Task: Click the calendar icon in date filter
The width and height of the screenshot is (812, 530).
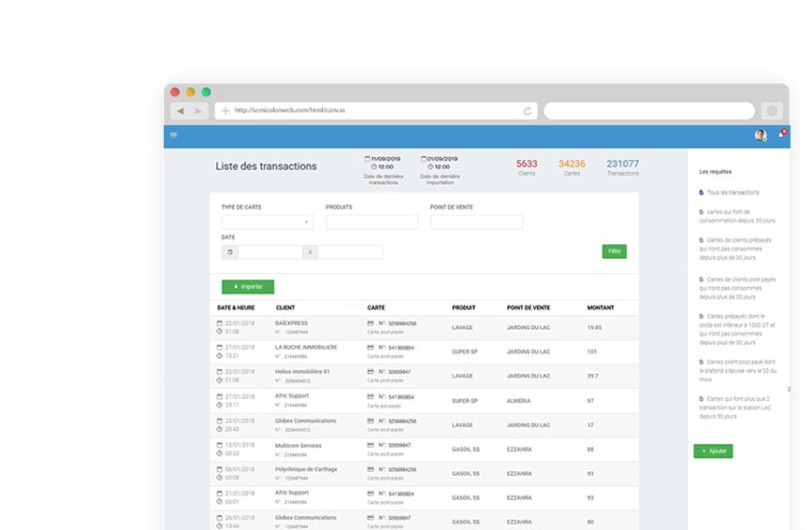Action: click(x=230, y=252)
